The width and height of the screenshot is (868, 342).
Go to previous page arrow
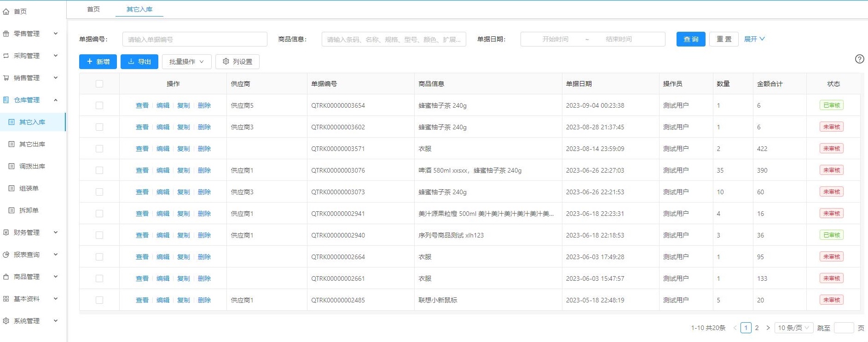coord(735,328)
